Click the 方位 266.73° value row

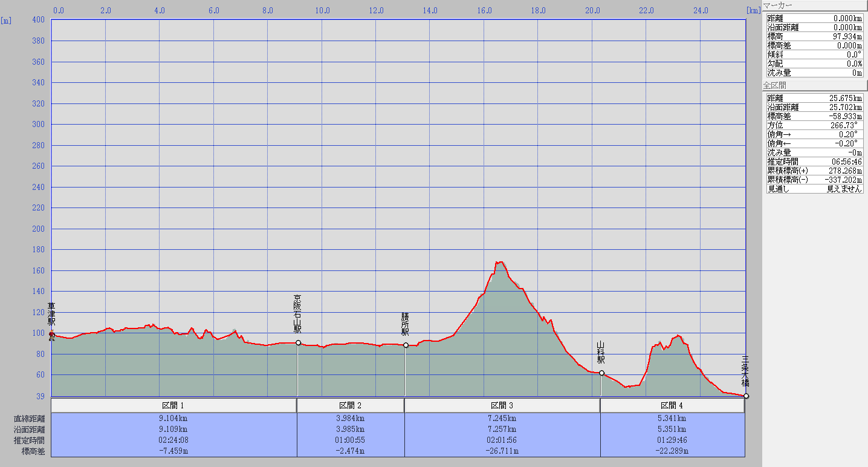tap(814, 125)
